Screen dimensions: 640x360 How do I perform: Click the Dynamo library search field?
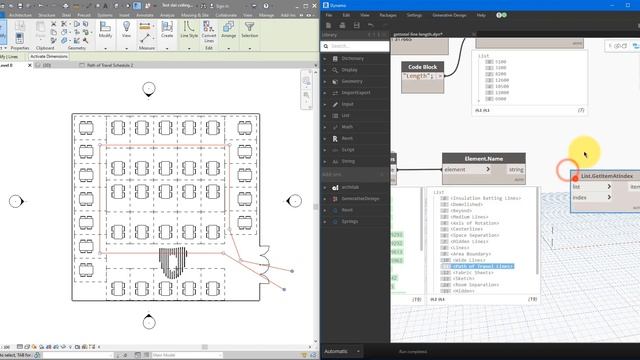coord(355,46)
